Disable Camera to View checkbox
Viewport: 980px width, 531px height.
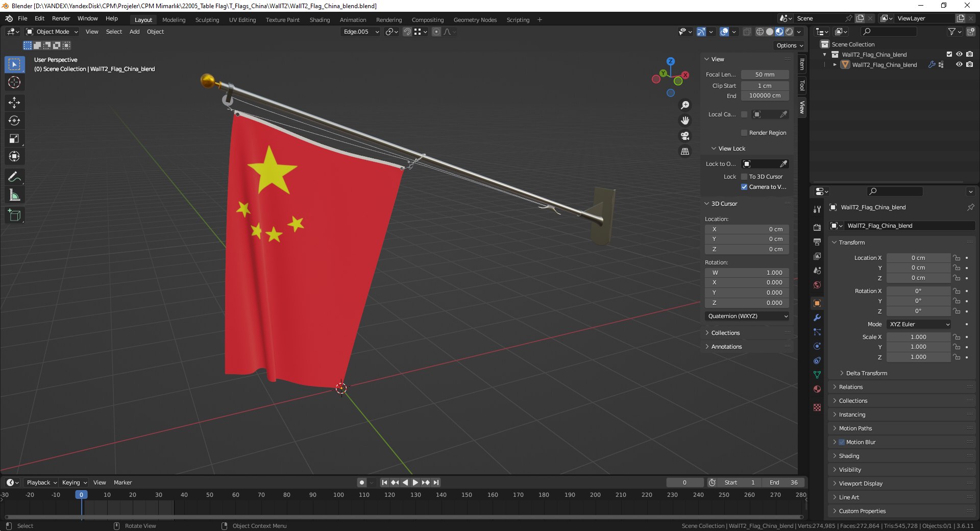click(x=744, y=187)
